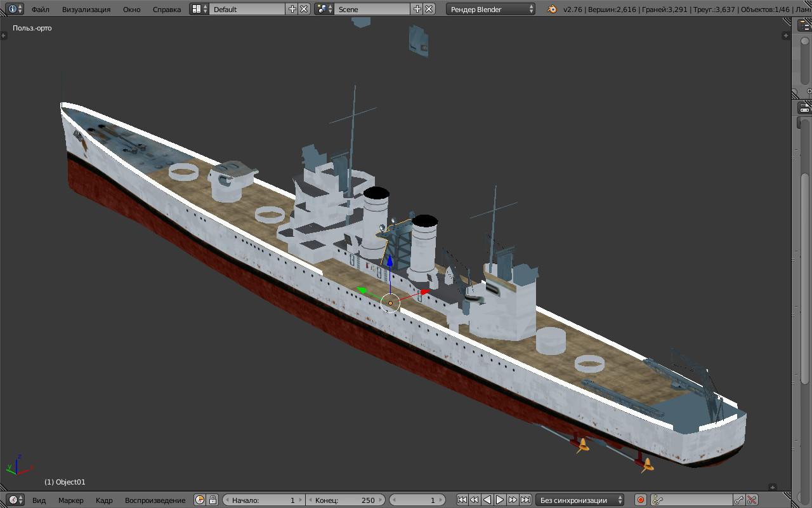The height and width of the screenshot is (508, 812).
Task: Browse scenes using the scene icon
Action: [x=325, y=9]
